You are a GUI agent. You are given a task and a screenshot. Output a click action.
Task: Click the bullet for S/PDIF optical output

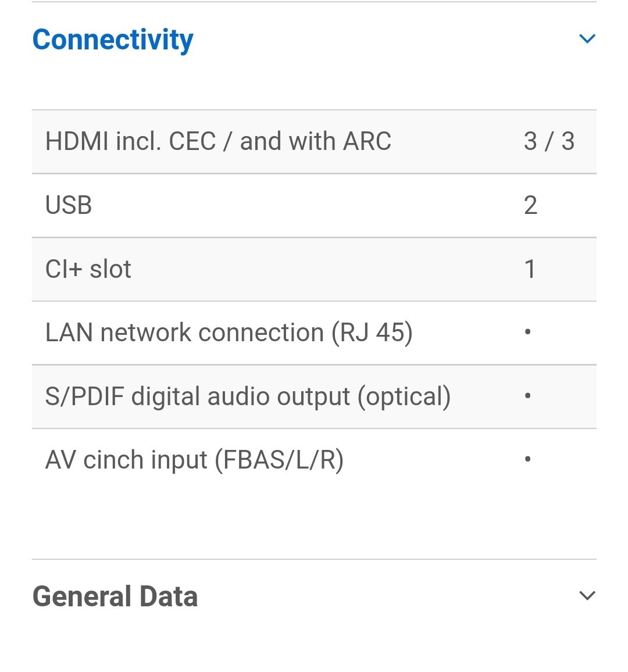[x=527, y=395]
